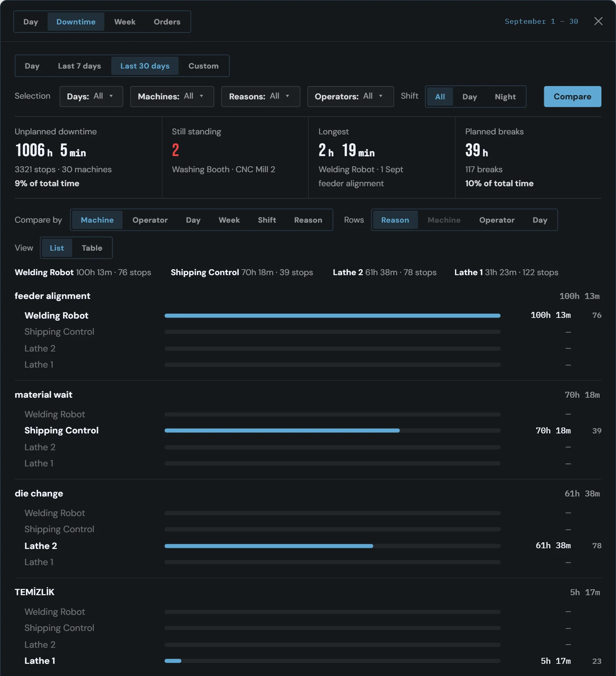Expand the Reasons: All dropdown
616x676 pixels.
click(x=260, y=96)
